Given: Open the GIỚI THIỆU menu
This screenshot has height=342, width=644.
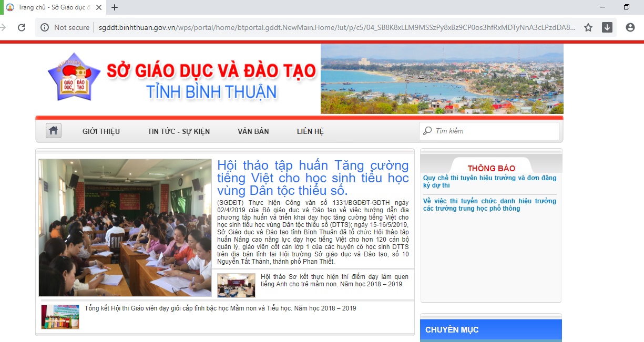Looking at the screenshot, I should point(101,131).
